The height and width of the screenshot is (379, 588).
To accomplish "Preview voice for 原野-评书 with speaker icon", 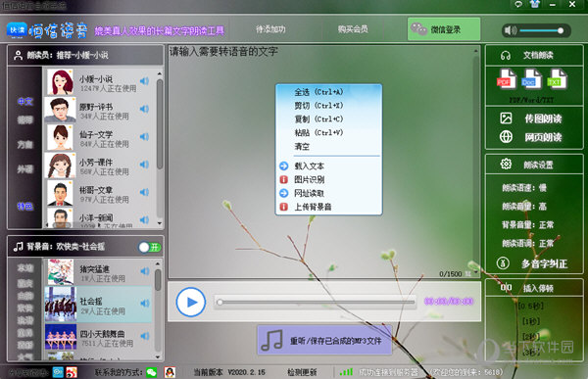I will pyautogui.click(x=144, y=109).
